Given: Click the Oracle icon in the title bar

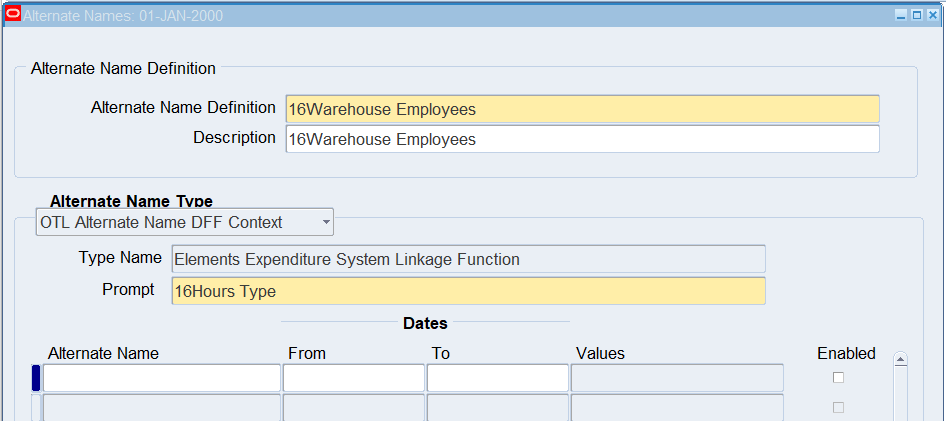Looking at the screenshot, I should click(13, 15).
